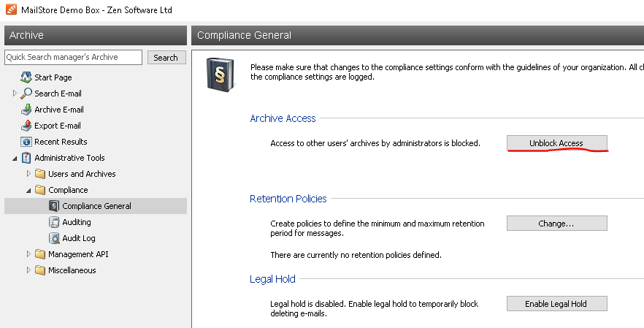Viewport: 644px width, 328px height.
Task: Click the Miscellaneous folder icon
Action: 40,270
